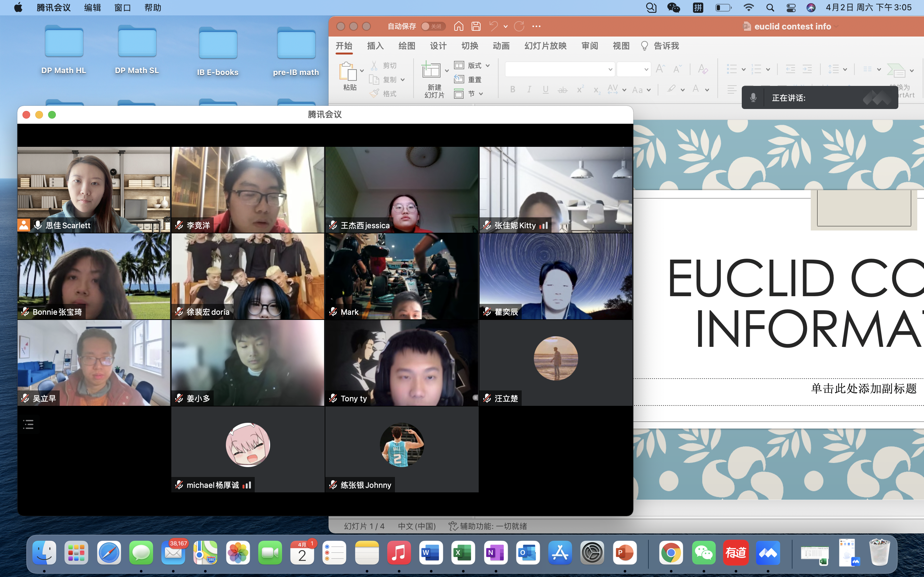Click the Paste (粘贴) clipboard icon
This screenshot has height=577, width=924.
[348, 71]
